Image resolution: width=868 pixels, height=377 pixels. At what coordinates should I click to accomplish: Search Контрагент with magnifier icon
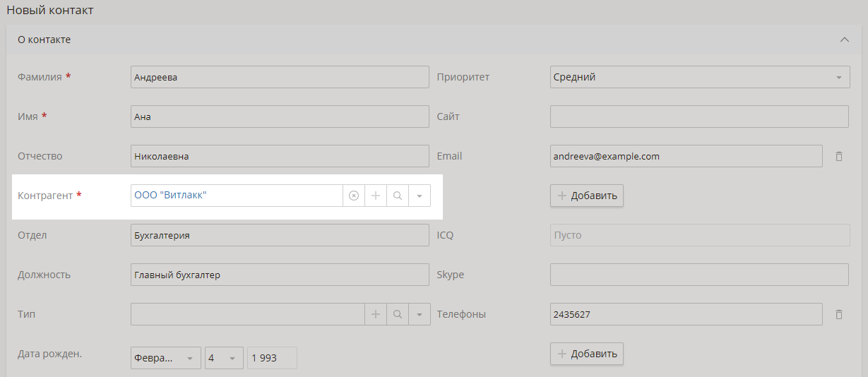(x=398, y=196)
